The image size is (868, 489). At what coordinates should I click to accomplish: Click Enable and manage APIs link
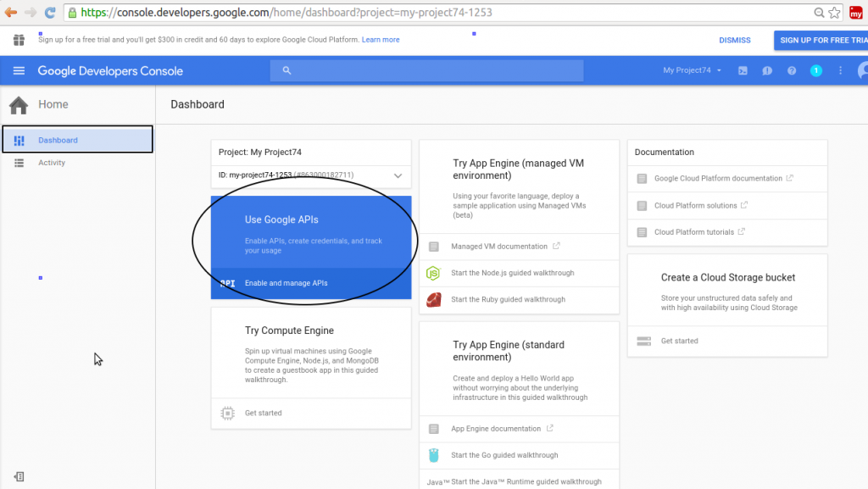click(286, 283)
